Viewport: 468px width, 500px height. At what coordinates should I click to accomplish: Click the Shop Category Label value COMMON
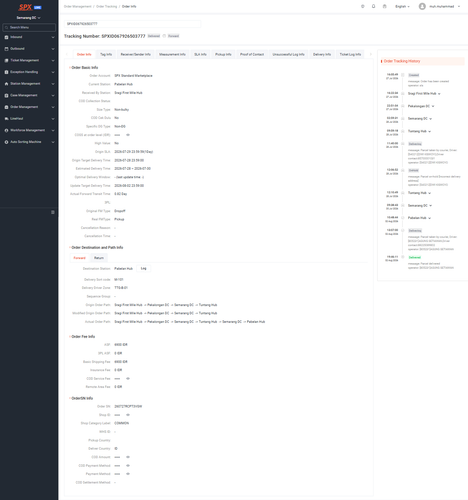coord(122,423)
